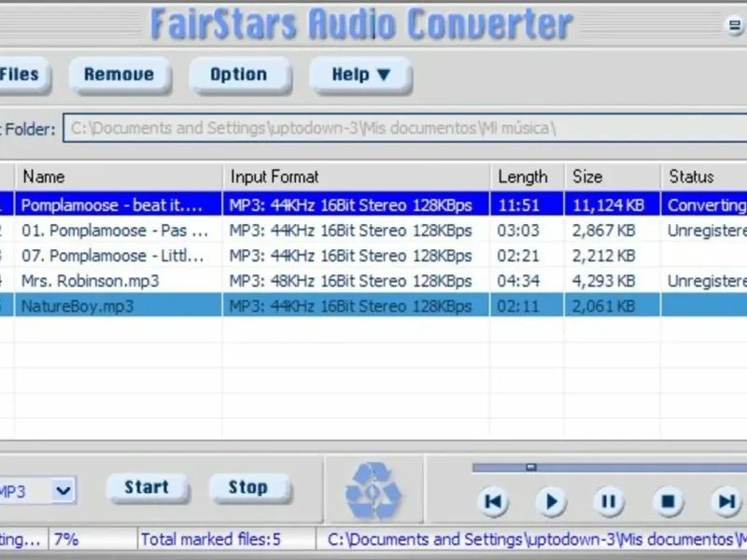Screen dimensions: 747x560
Task: Click the 4,293 KB size cell
Action: tap(613, 281)
